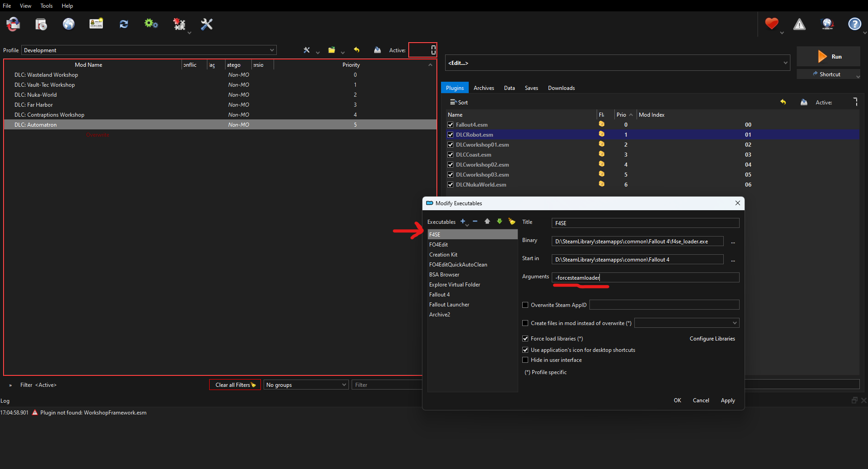Screen dimensions: 868x469
Task: Click the open folder icon above mod list
Action: 332,50
